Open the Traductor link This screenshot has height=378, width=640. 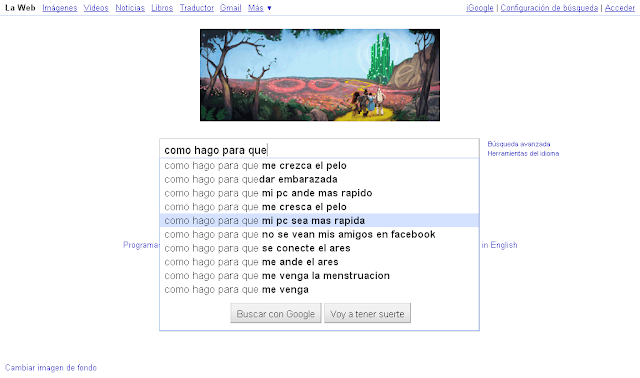[197, 8]
